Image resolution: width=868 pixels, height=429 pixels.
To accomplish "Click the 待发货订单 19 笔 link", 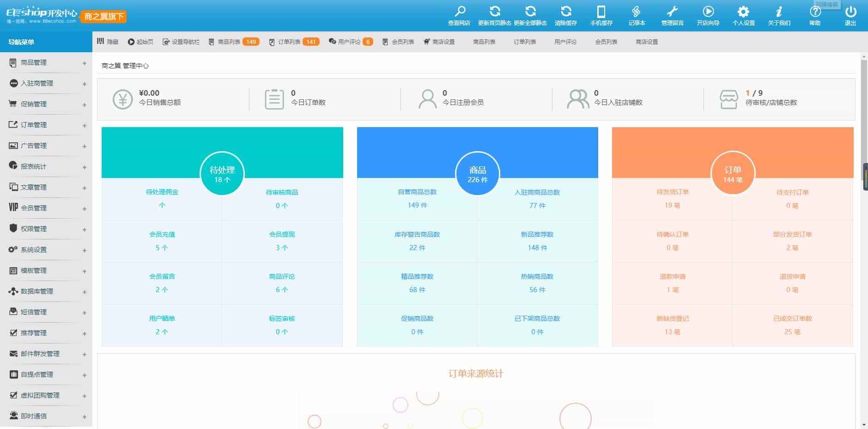I will coord(672,199).
